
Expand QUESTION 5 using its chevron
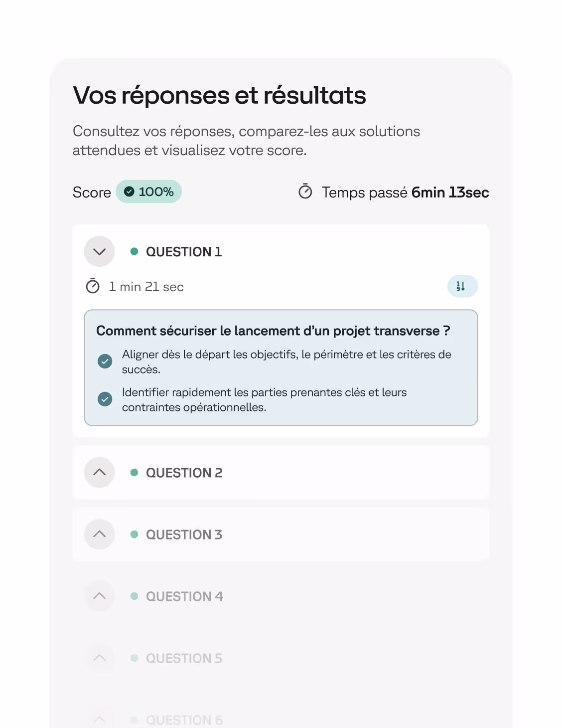99,658
